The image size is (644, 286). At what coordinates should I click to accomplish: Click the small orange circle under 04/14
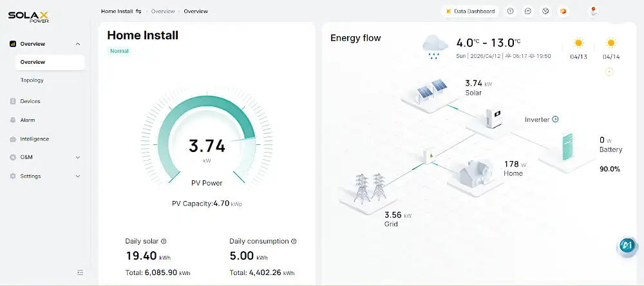(609, 72)
